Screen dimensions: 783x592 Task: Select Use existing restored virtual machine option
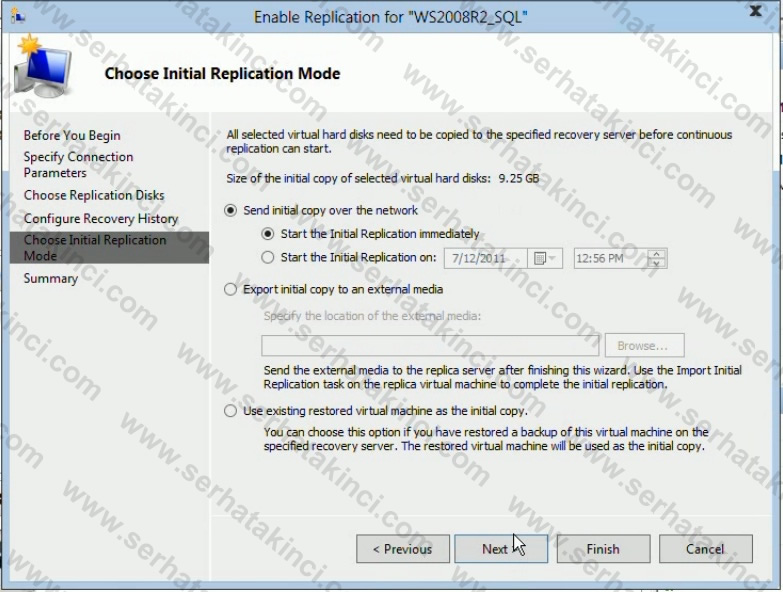[230, 411]
